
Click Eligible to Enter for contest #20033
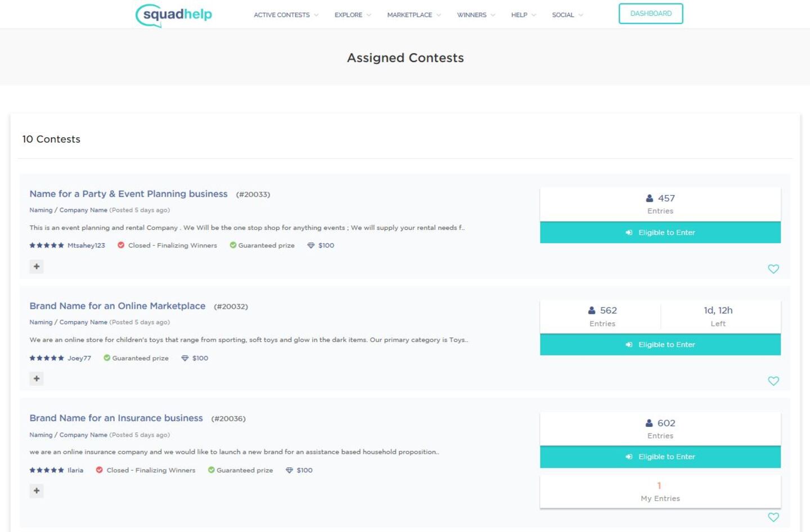(660, 232)
